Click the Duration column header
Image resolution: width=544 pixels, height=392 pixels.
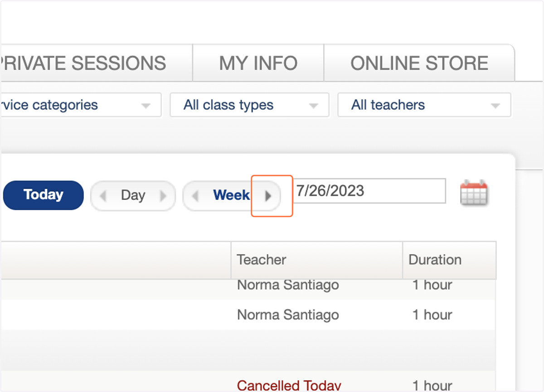[x=449, y=260]
